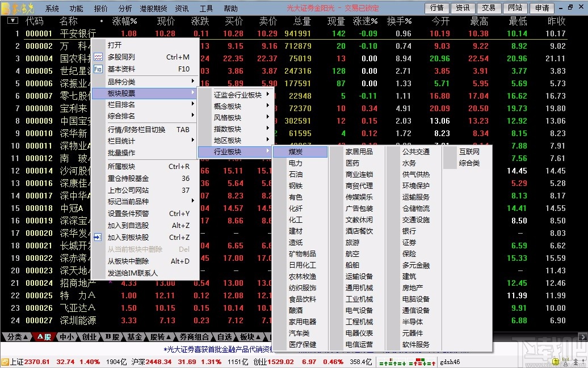Click the 申请 button in the title bar

(x=541, y=7)
